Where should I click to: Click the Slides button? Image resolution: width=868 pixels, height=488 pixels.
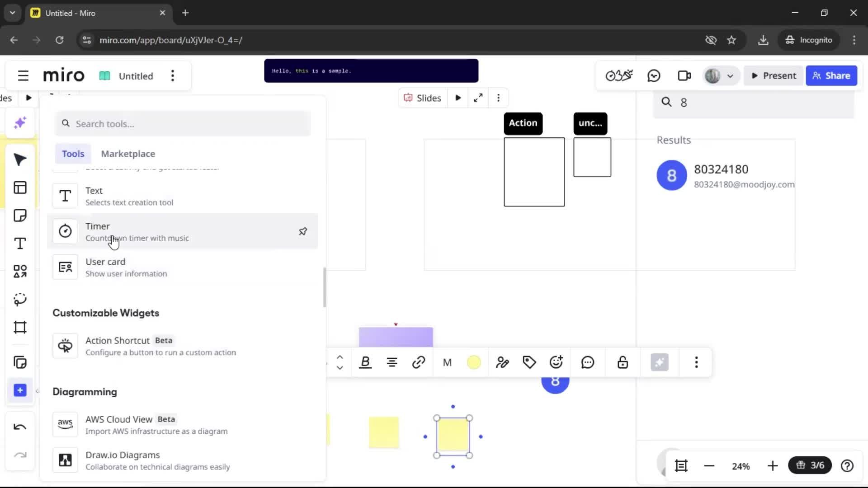click(423, 98)
